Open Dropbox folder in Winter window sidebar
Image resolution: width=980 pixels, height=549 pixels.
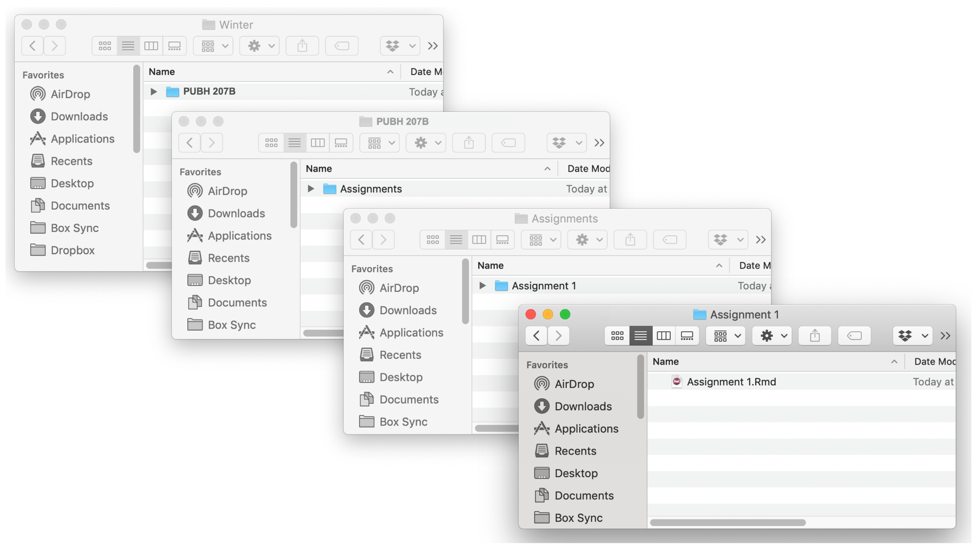coord(63,250)
